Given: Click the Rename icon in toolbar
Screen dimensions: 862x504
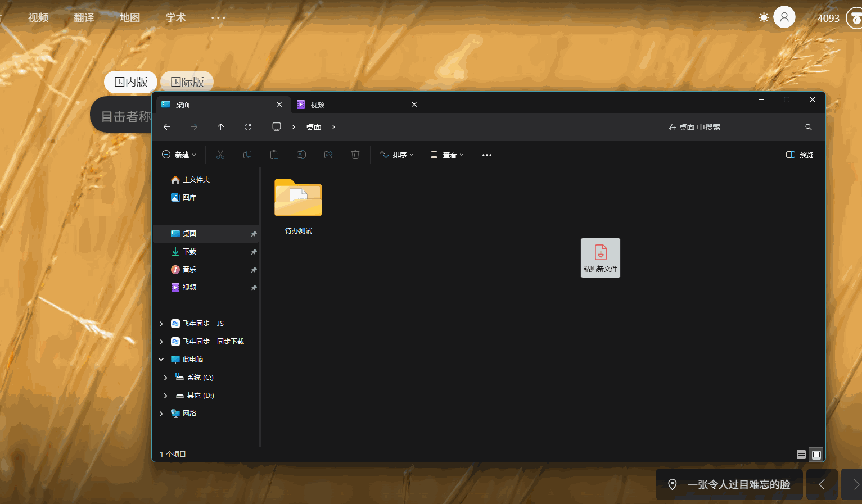Looking at the screenshot, I should (x=301, y=155).
